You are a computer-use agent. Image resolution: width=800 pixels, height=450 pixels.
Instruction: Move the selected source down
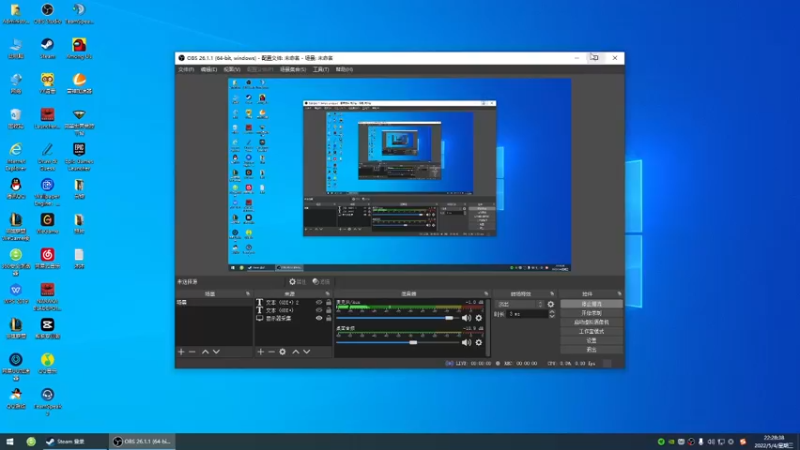click(307, 352)
